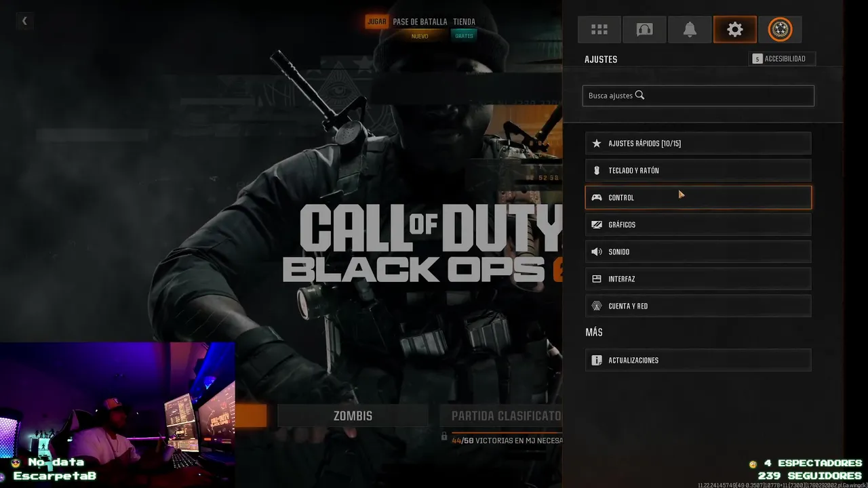Open the grid menu icon
The width and height of the screenshot is (868, 488).
(599, 29)
